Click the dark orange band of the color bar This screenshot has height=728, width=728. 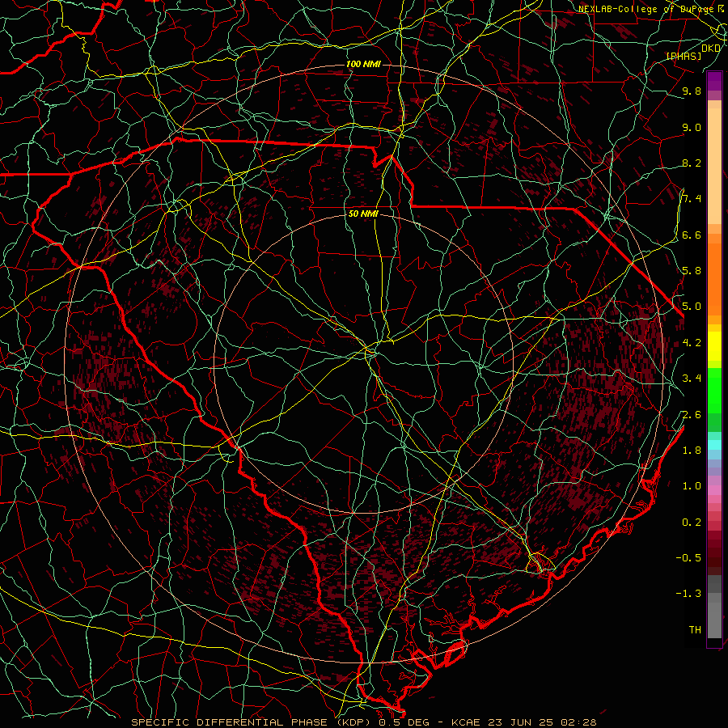click(x=714, y=278)
